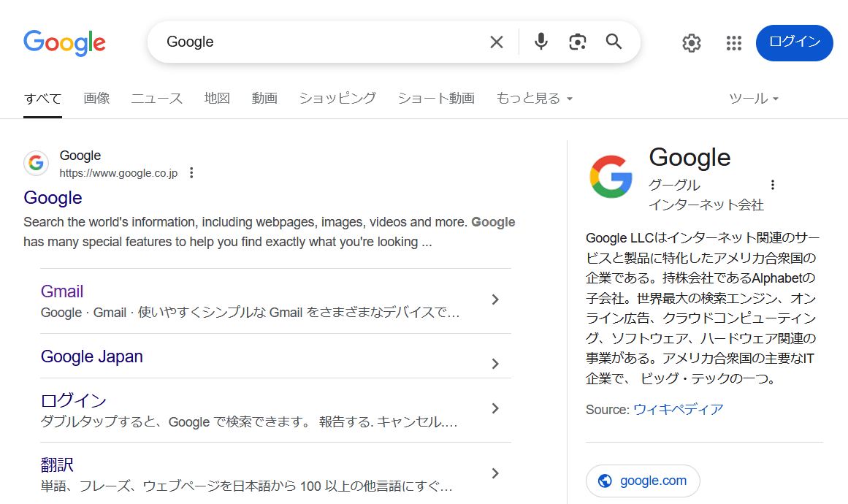Expand the 翻訳 sitelink chevron
This screenshot has width=848, height=504.
[x=494, y=473]
